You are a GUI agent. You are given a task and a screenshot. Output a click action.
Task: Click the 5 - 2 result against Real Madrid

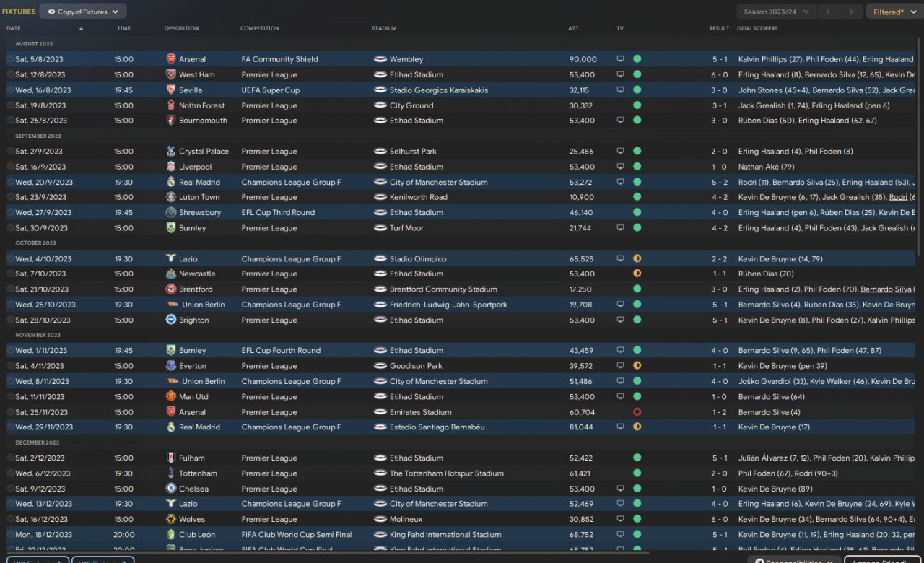click(720, 182)
